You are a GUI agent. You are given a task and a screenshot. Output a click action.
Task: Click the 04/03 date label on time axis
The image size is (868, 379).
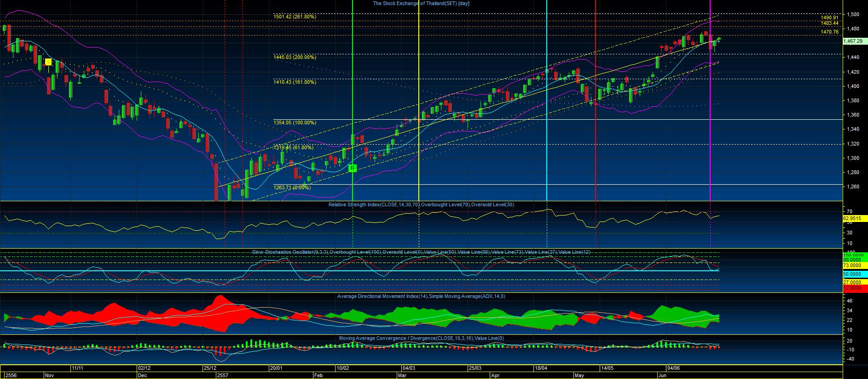[409, 368]
